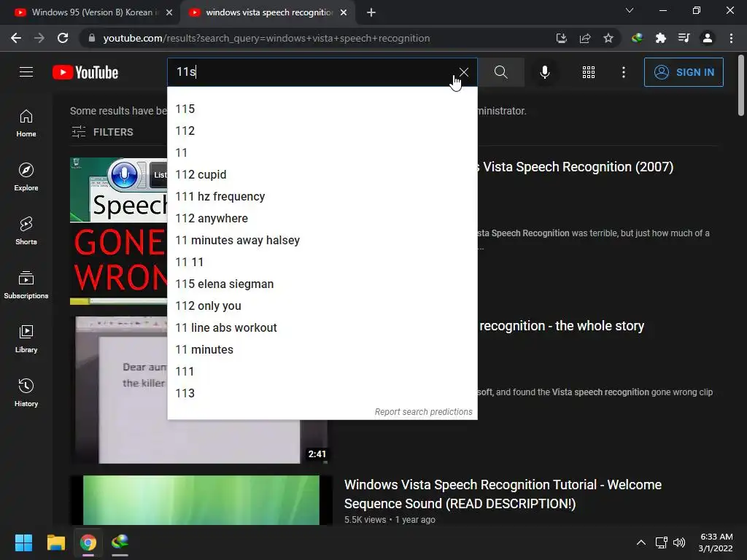This screenshot has height=560, width=747.
Task: Show hidden system tray icons
Action: tap(641, 542)
